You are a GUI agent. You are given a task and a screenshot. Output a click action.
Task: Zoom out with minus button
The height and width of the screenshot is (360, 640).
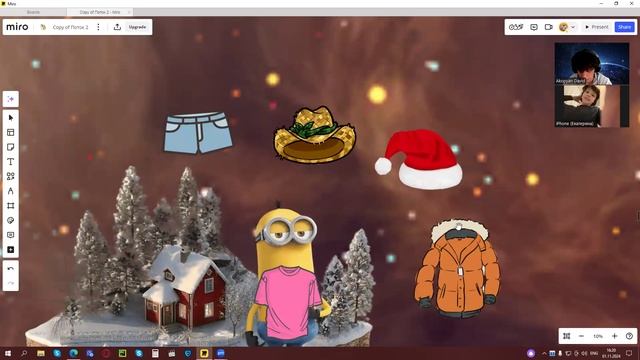coord(581,336)
